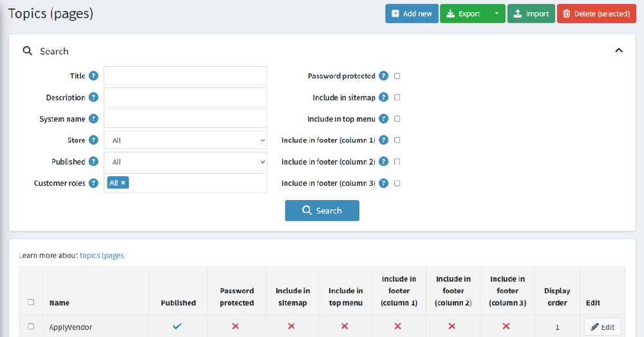Open the topics (pages) documentation link
This screenshot has height=337, width=644.
[102, 255]
